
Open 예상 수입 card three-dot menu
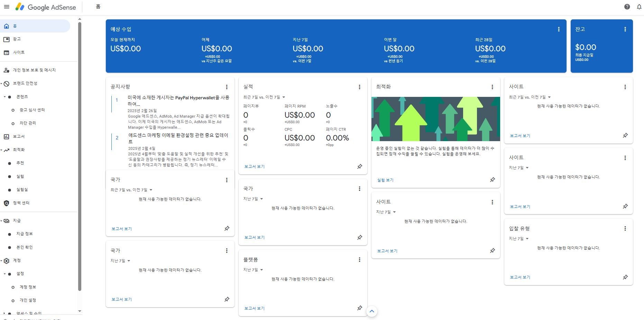pos(559,29)
